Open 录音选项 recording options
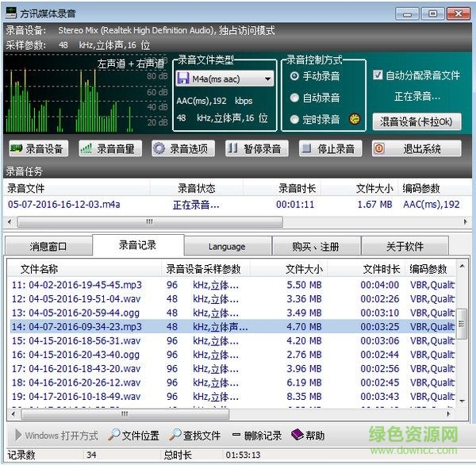 181,148
